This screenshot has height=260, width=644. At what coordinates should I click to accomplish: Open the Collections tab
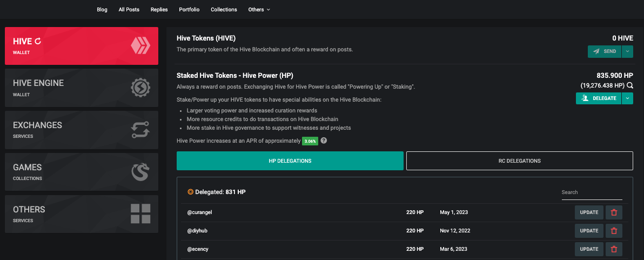pos(224,9)
